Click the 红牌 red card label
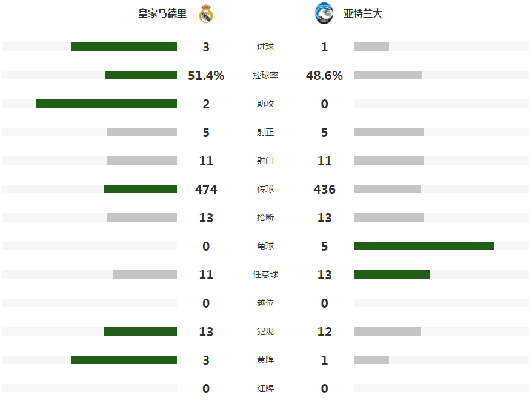This screenshot has height=404, width=532. coord(265,388)
